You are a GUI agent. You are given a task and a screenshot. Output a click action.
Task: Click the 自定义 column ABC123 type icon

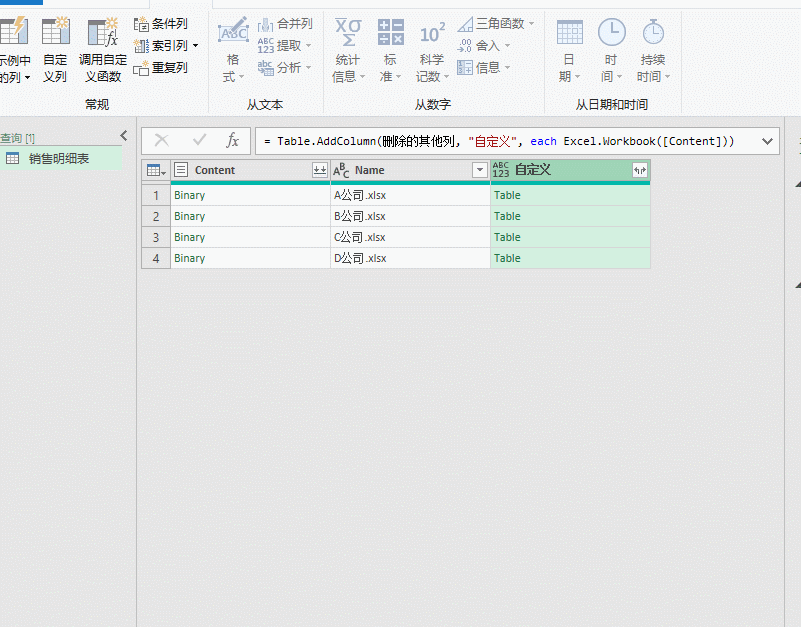[501, 170]
